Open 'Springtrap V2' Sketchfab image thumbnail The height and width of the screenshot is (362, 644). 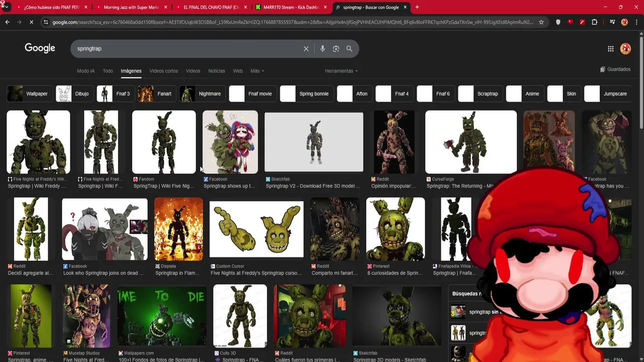point(313,142)
